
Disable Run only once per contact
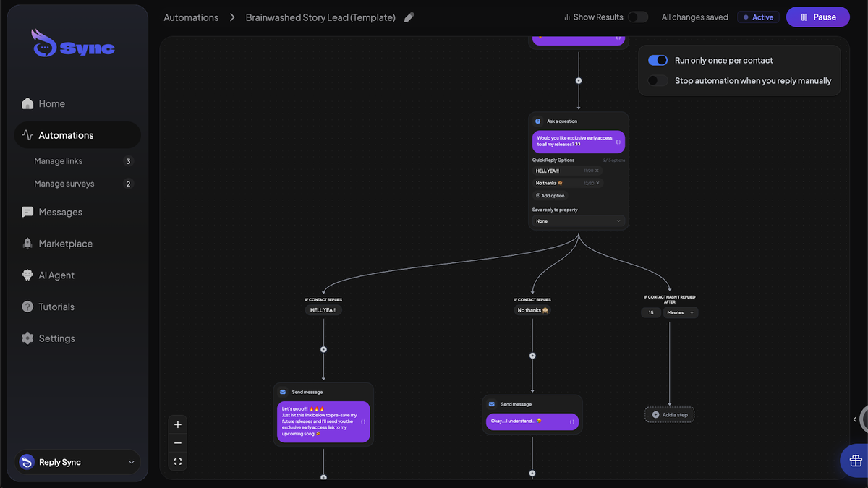(658, 61)
